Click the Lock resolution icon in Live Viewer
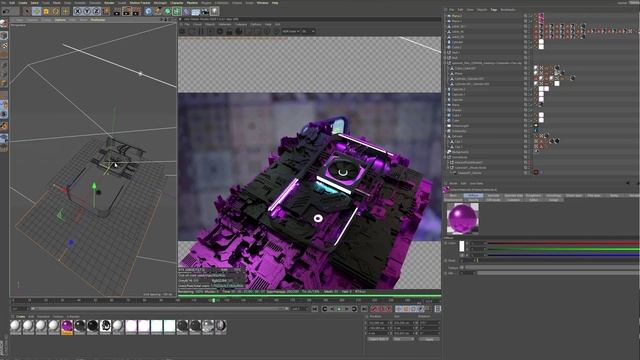Image resolution: width=640 pixels, height=360 pixels. (229, 31)
